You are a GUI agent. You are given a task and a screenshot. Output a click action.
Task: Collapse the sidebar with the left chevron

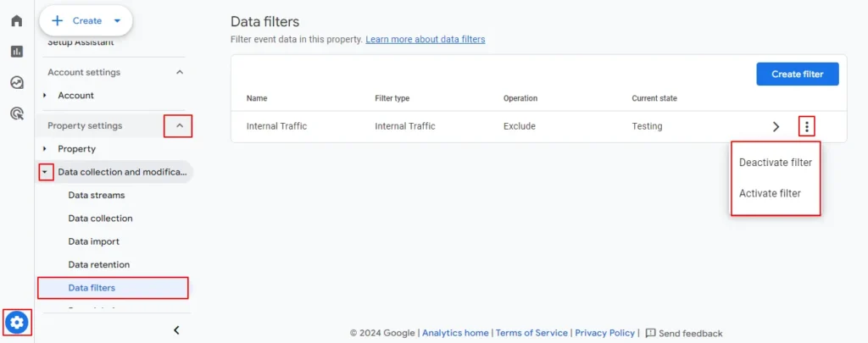point(176,329)
